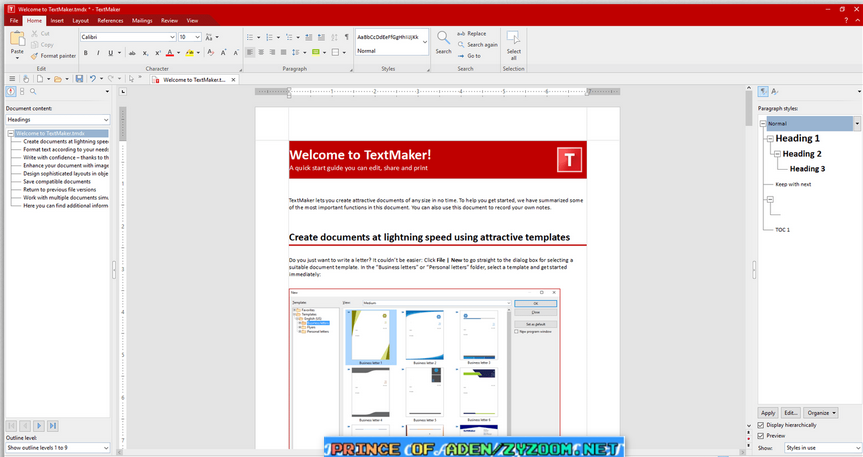The height and width of the screenshot is (457, 863).
Task: Open the multilevel list icon
Action: click(289, 37)
